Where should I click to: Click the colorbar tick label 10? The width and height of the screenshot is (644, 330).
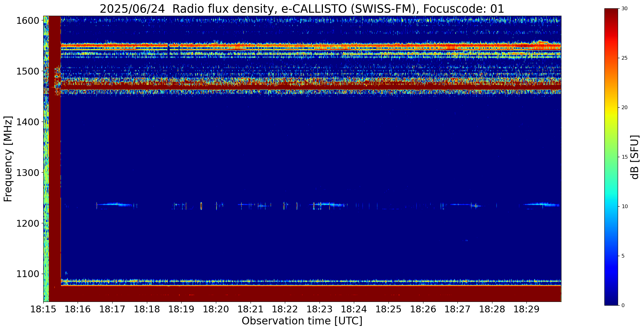(625, 207)
